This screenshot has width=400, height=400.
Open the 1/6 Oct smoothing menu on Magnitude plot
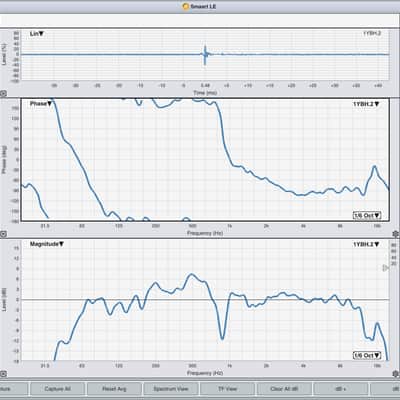[x=367, y=355]
